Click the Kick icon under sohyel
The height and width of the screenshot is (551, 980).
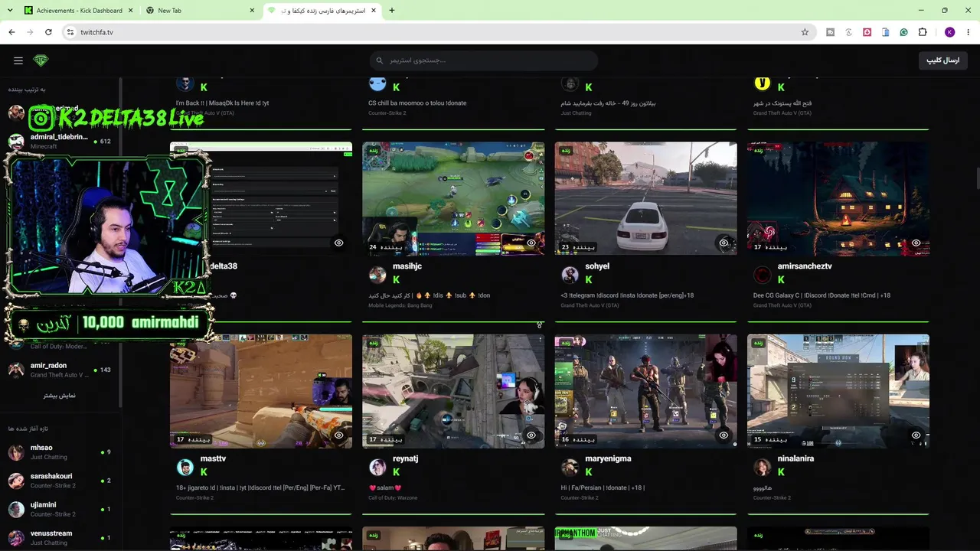(x=589, y=280)
